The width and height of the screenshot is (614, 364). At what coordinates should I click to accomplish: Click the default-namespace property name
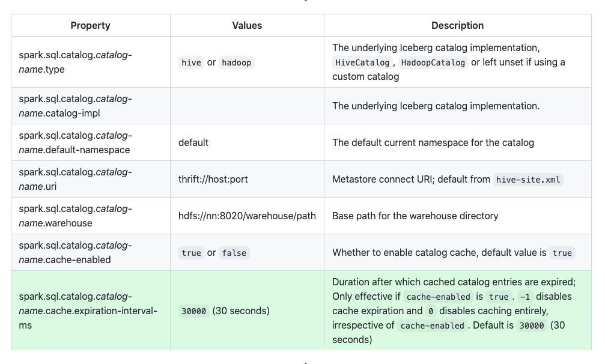tap(75, 142)
